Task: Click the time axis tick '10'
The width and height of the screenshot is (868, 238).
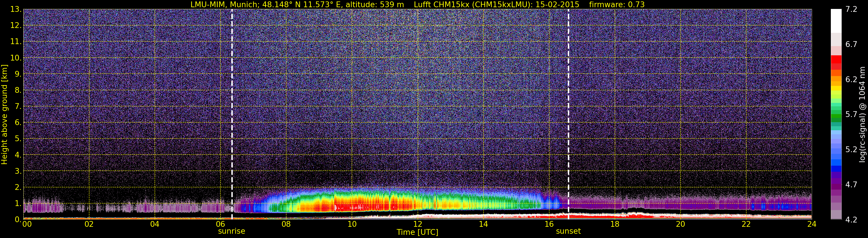Action: 352,224
